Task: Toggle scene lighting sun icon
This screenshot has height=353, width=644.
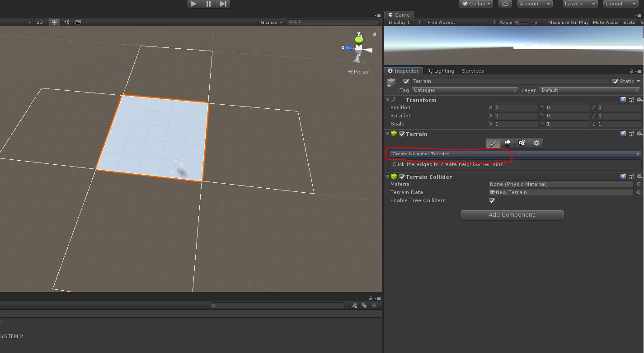Action: coord(54,22)
